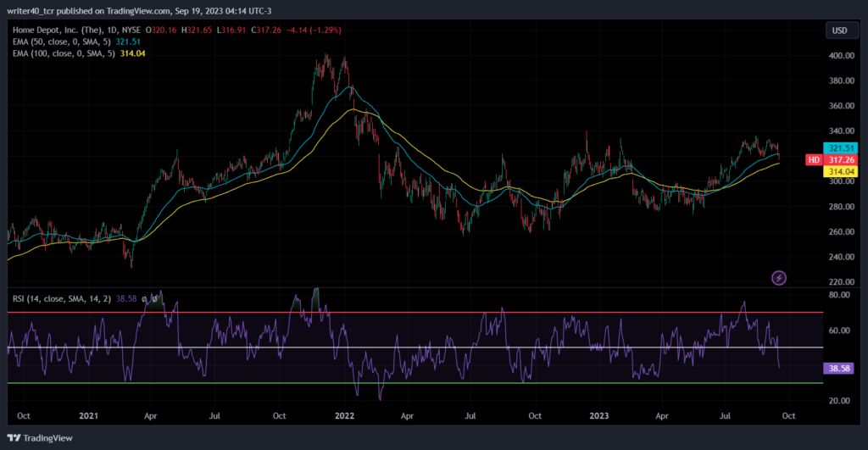Click the 20.00 RSI axis label
Viewport: 868px width, 450px height.
pyautogui.click(x=839, y=401)
